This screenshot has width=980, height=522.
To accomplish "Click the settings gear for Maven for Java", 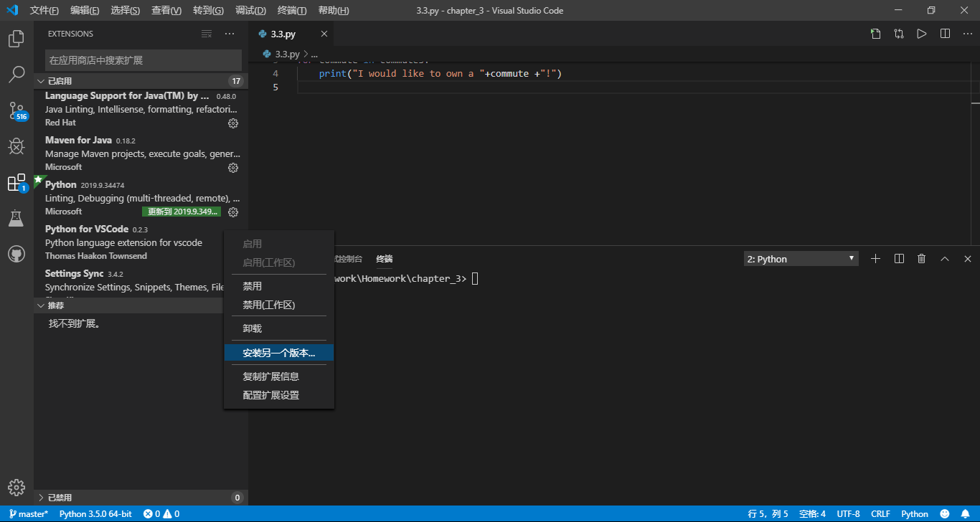I will tap(232, 167).
